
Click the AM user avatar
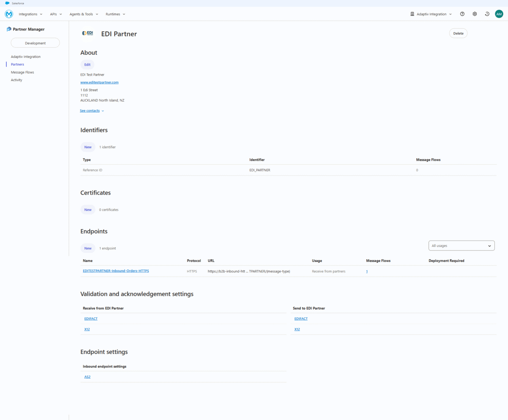pyautogui.click(x=499, y=14)
